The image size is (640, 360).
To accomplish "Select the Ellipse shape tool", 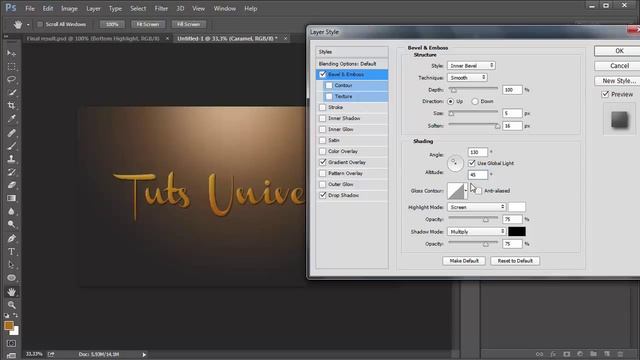I will click(11, 278).
